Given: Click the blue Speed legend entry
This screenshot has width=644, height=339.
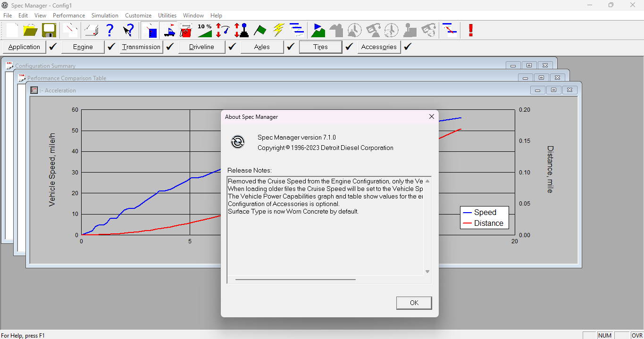Looking at the screenshot, I should tap(480, 212).
